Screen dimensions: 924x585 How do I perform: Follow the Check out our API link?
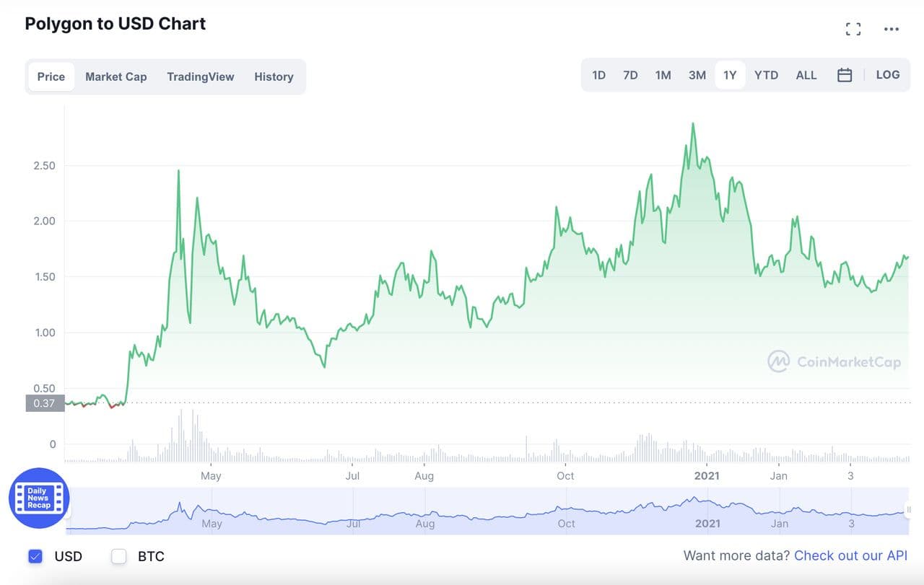(x=850, y=555)
